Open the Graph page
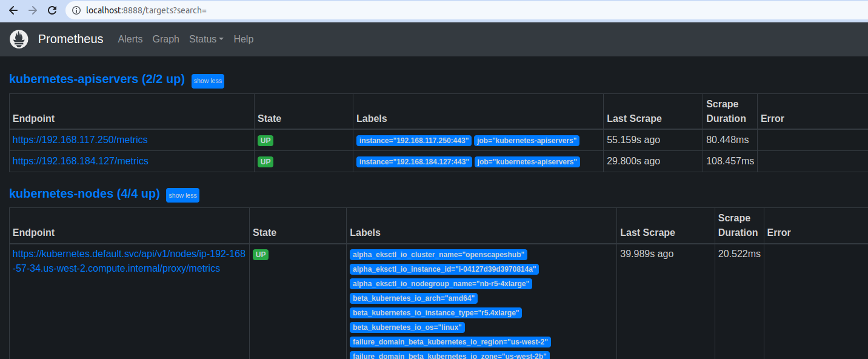Screen dimensions: 868x359 [x=165, y=39]
